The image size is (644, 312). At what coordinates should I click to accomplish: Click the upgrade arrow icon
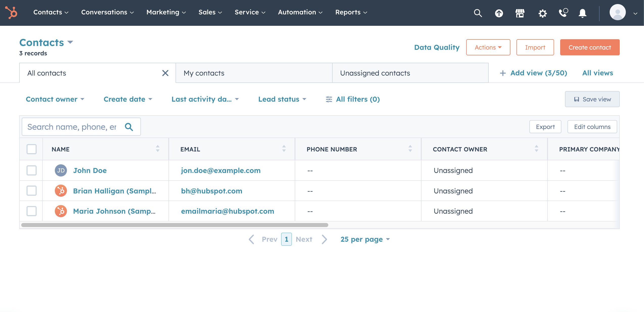[499, 13]
